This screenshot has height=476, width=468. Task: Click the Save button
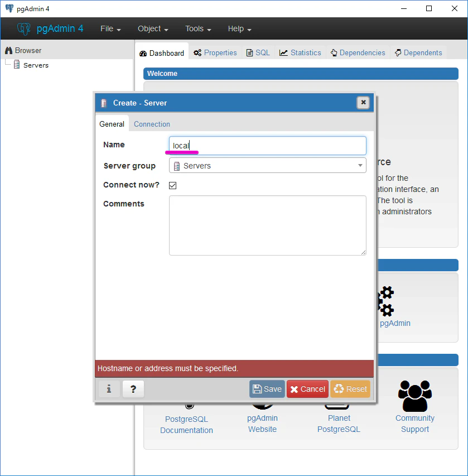pyautogui.click(x=267, y=389)
